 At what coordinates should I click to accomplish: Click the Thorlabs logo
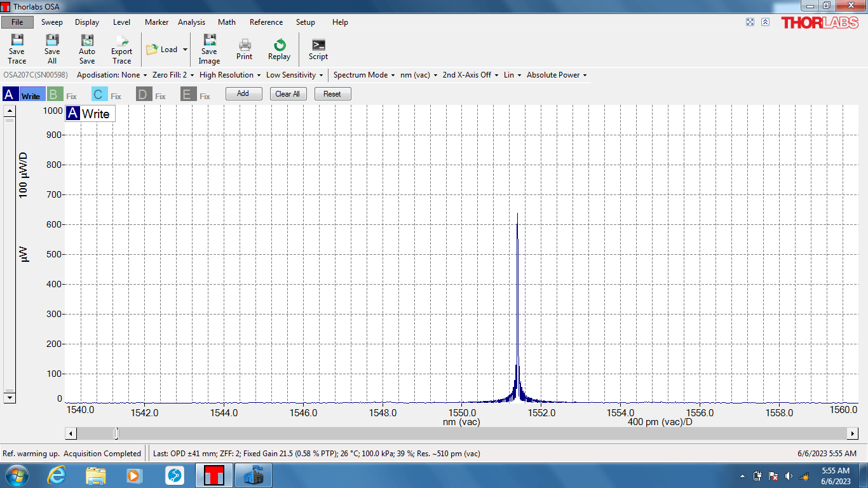pos(820,23)
